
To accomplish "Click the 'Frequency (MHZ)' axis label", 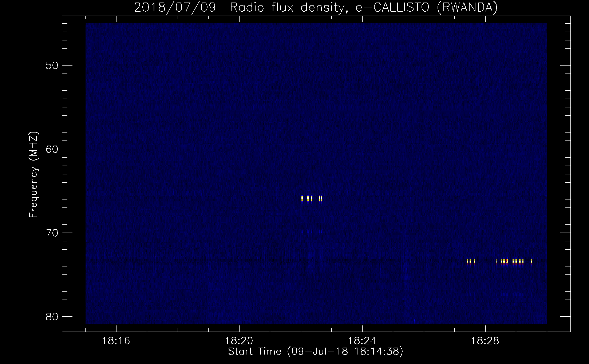I will (34, 175).
